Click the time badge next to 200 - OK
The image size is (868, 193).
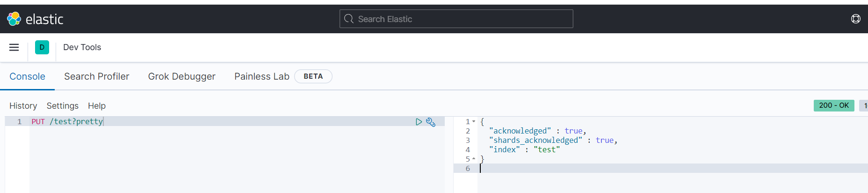(x=864, y=105)
